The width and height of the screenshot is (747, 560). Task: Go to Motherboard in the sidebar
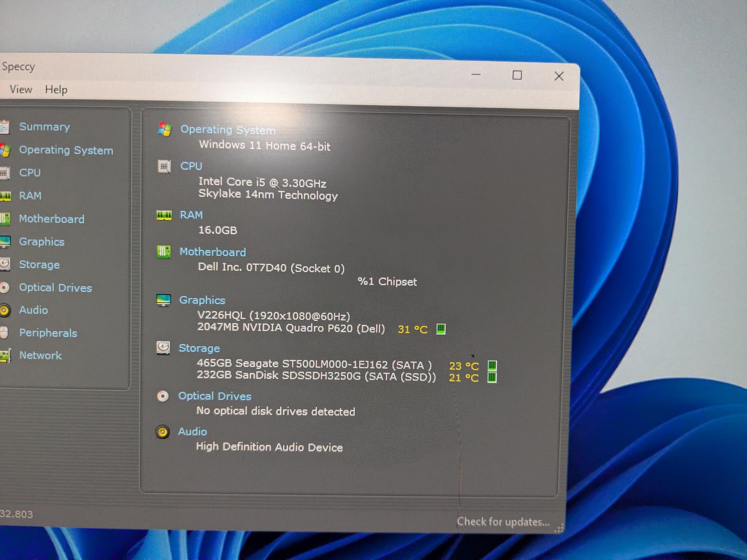[52, 219]
